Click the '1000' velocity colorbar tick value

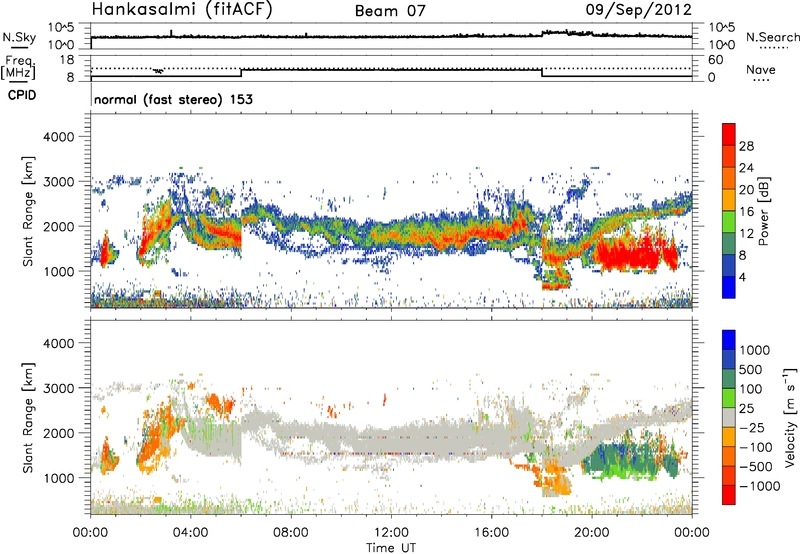click(755, 350)
